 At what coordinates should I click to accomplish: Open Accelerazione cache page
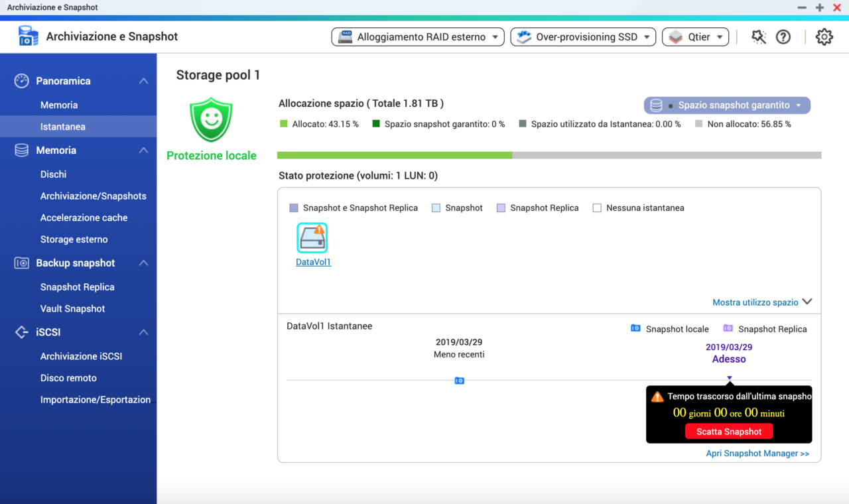(x=84, y=218)
